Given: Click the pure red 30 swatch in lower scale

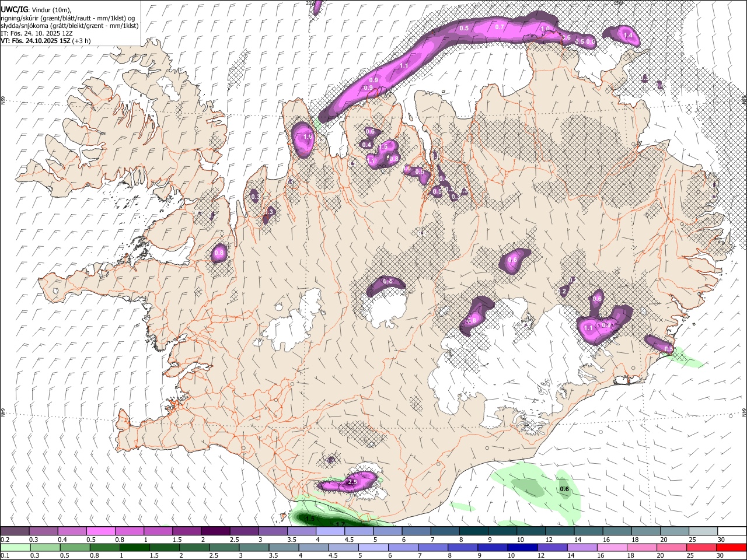Looking at the screenshot, I should pyautogui.click(x=731, y=547).
